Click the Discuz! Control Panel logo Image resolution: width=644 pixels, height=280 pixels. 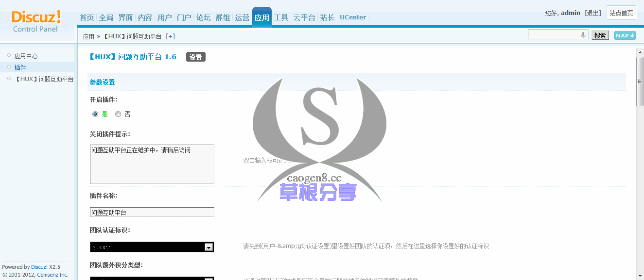click(36, 21)
